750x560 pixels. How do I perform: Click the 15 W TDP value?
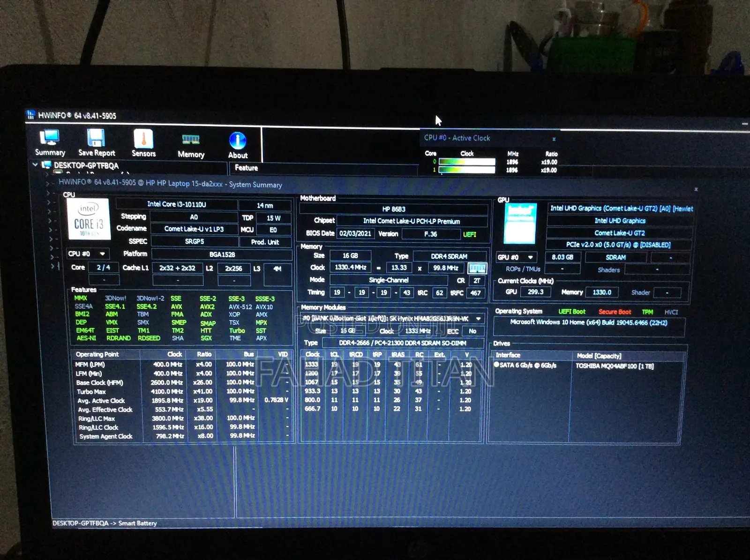[x=273, y=218]
